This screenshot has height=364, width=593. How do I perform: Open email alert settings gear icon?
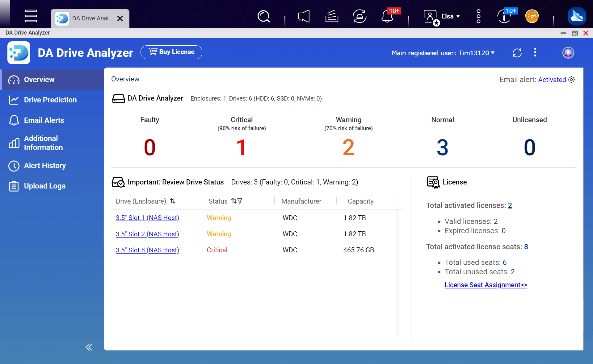pos(572,80)
